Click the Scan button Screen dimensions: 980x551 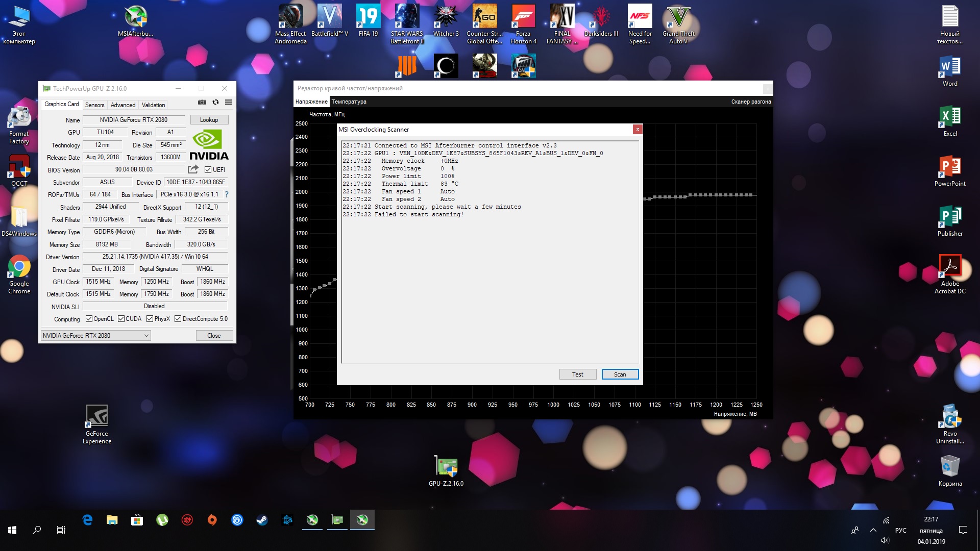(x=620, y=374)
